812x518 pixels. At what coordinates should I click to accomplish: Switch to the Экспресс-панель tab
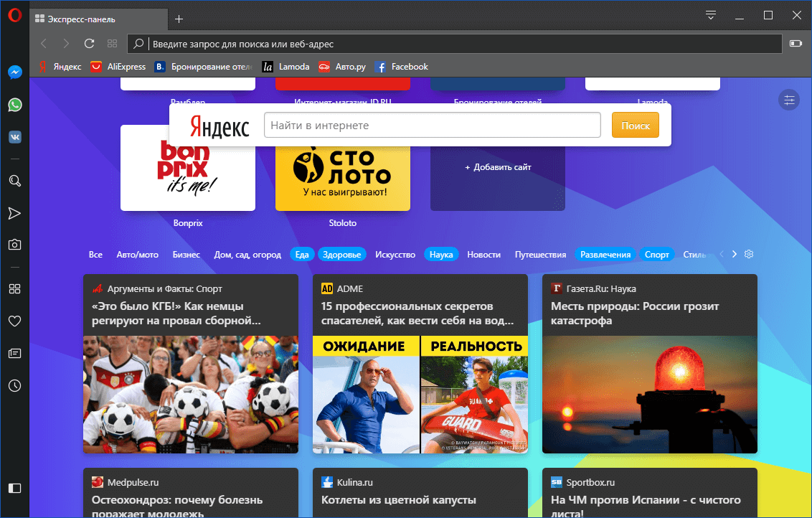pos(98,19)
